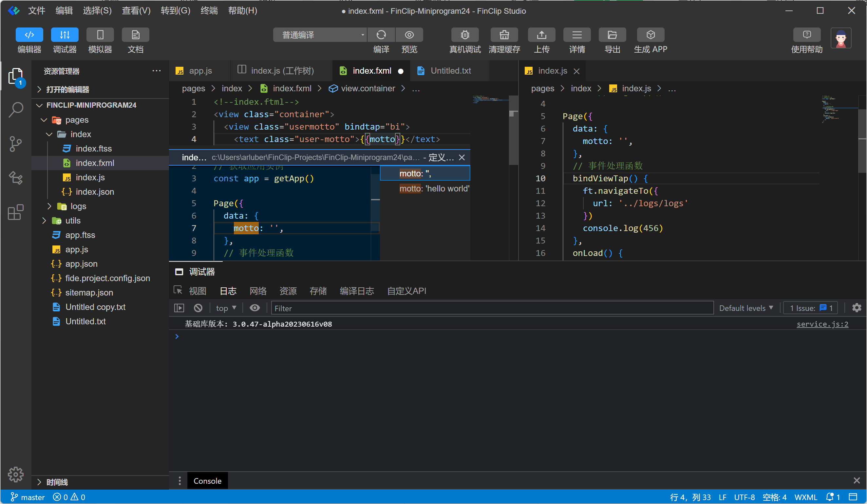
Task: Open the source control view in activity bar
Action: pyautogui.click(x=15, y=144)
